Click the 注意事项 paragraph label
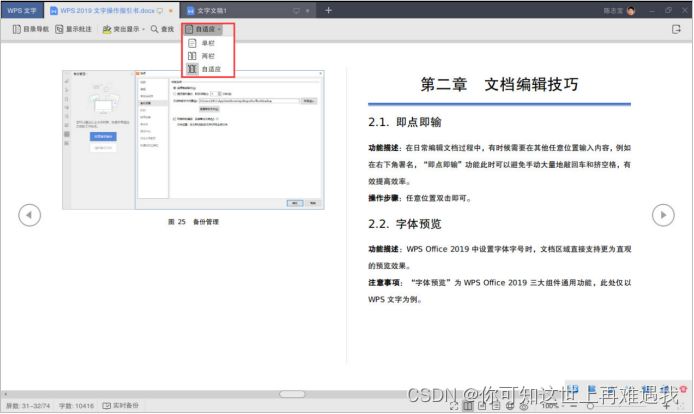 [384, 283]
